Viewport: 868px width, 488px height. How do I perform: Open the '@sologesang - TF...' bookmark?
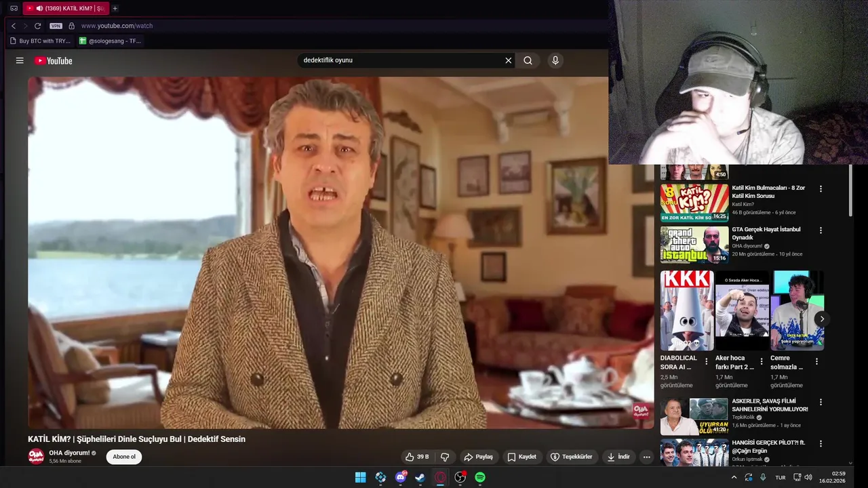coord(110,41)
